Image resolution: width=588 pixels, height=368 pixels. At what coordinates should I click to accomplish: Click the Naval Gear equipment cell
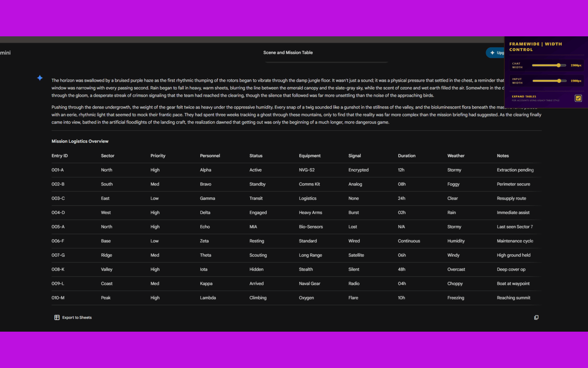pos(310,284)
